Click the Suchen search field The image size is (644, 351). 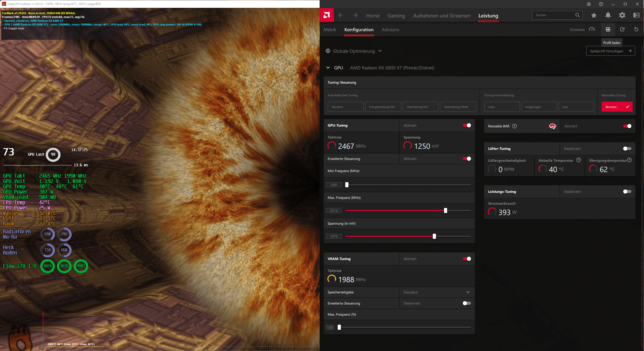coord(557,15)
